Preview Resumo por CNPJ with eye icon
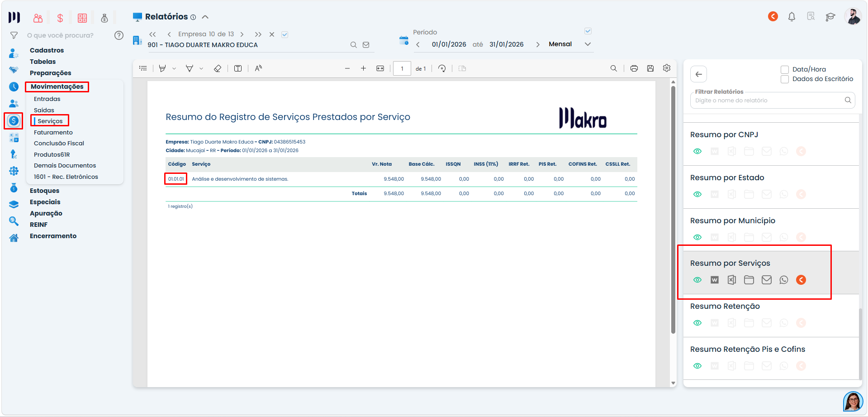Image resolution: width=868 pixels, height=417 pixels. 697,151
